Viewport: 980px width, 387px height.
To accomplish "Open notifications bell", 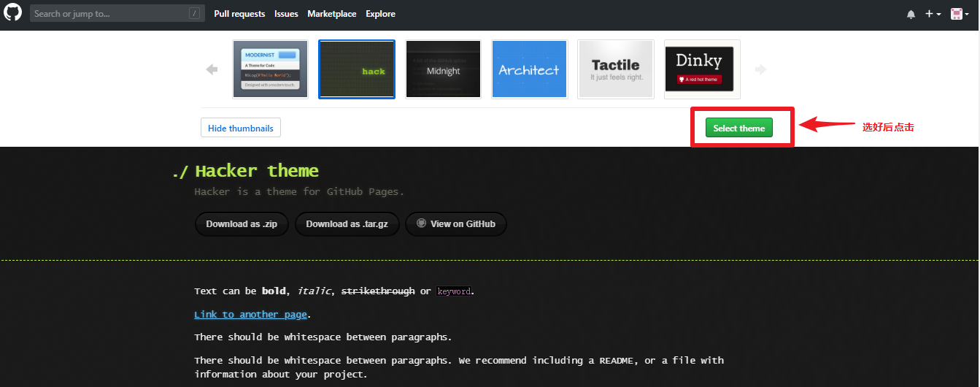I will pyautogui.click(x=911, y=14).
